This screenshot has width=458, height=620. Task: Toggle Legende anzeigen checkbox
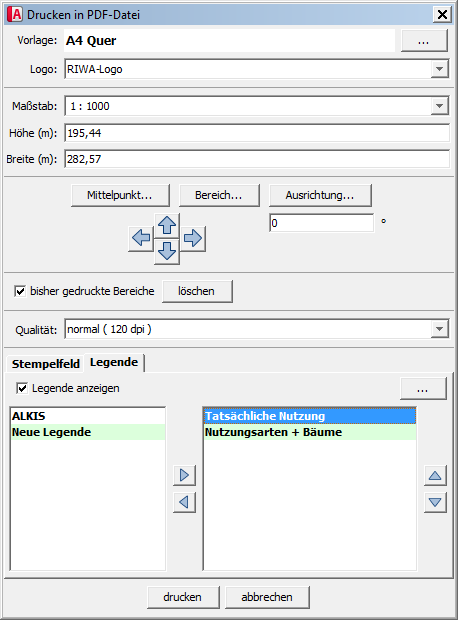pos(22,388)
